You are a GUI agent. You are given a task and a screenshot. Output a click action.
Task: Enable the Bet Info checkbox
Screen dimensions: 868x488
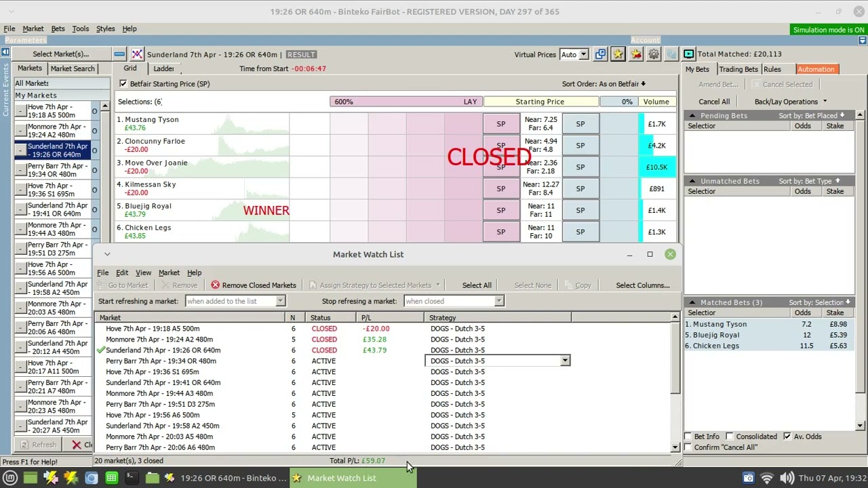pos(688,436)
